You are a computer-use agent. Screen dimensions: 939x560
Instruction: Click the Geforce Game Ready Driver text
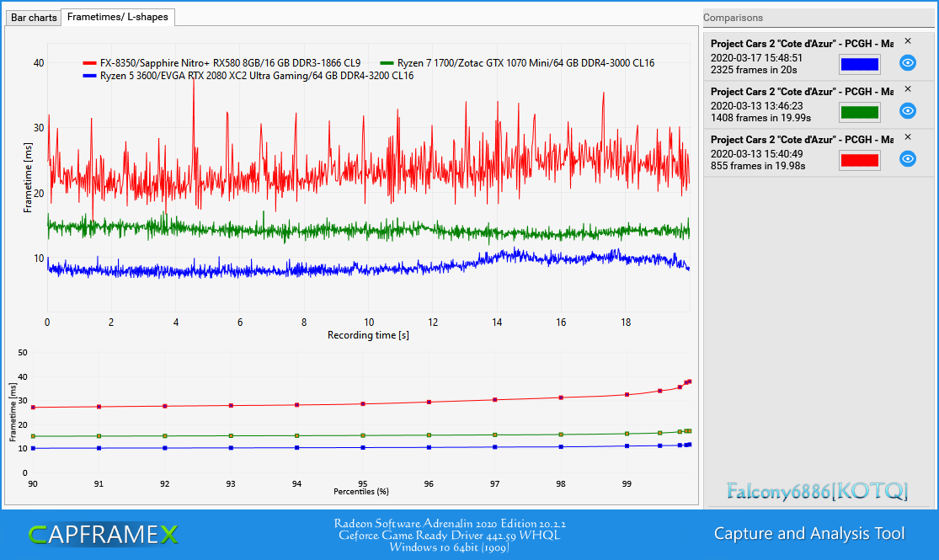pyautogui.click(x=450, y=536)
